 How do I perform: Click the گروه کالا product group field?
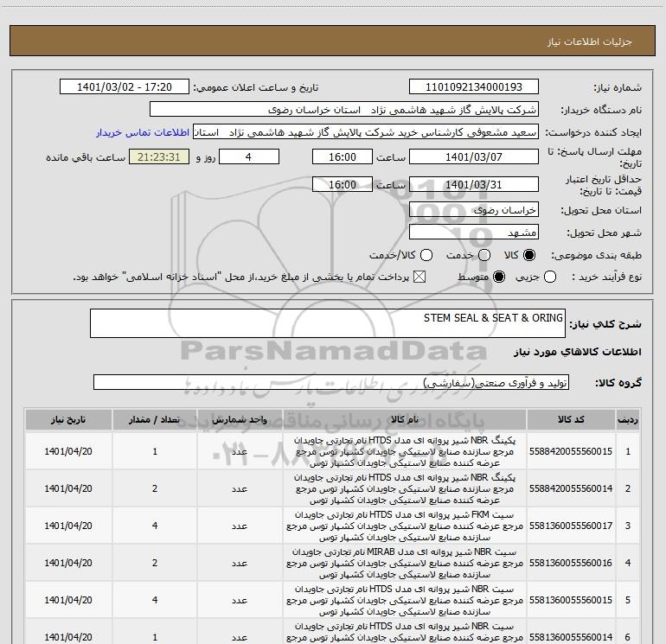(x=330, y=382)
